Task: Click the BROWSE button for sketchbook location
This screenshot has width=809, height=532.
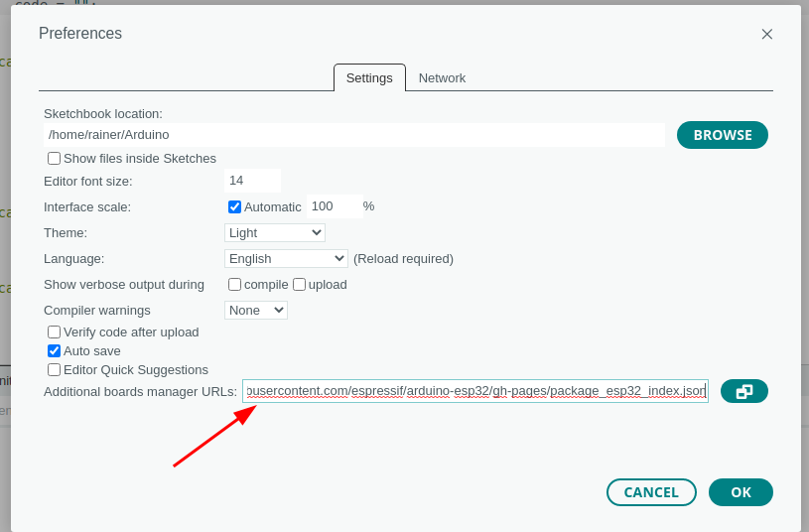Action: (722, 135)
